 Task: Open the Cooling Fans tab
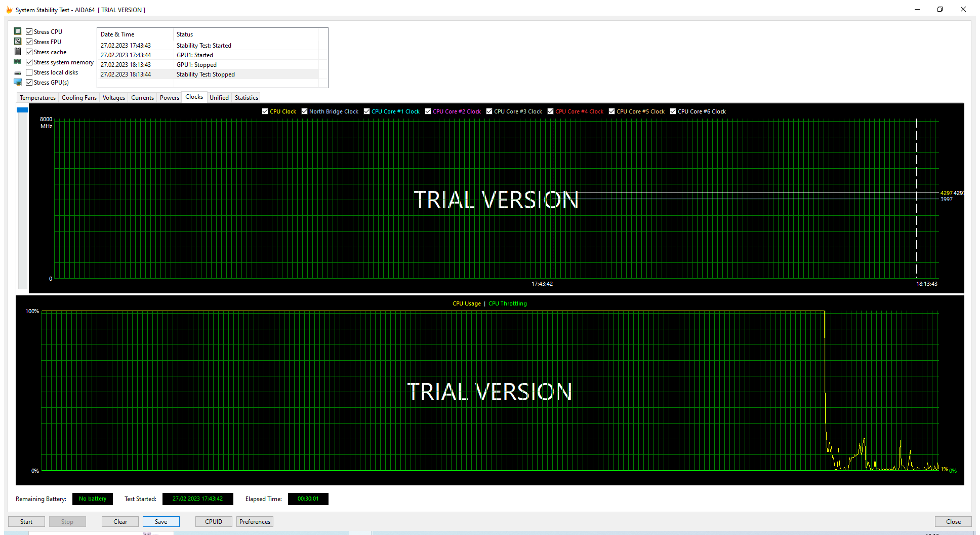tap(79, 98)
